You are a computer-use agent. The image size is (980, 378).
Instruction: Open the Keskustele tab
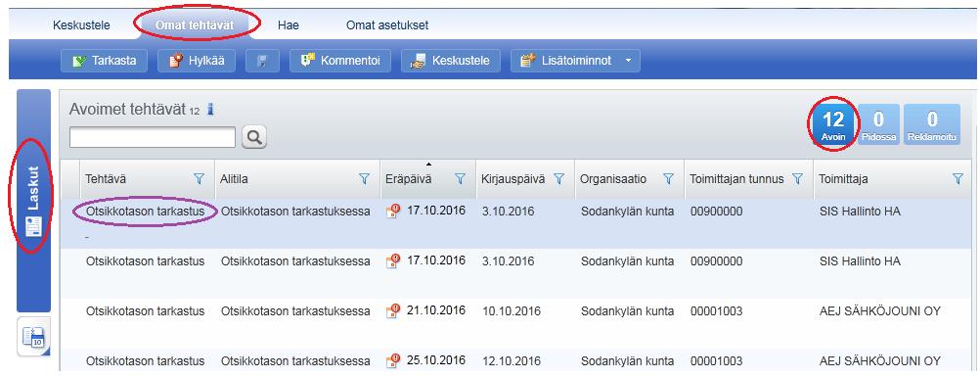pos(81,25)
